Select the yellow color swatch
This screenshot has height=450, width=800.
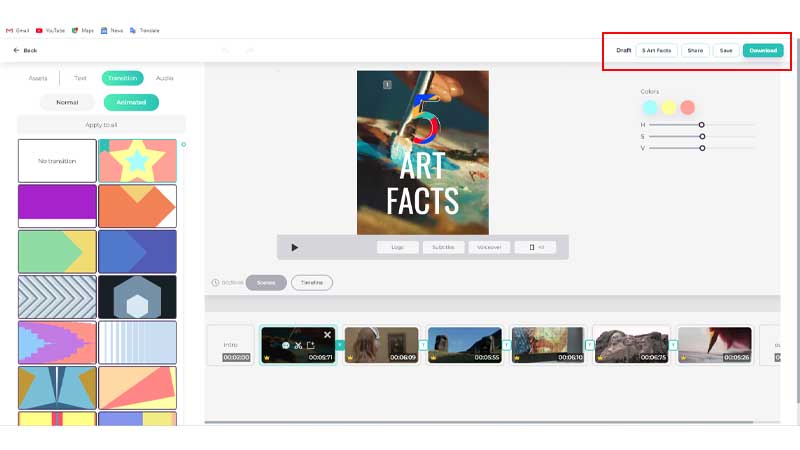point(668,107)
